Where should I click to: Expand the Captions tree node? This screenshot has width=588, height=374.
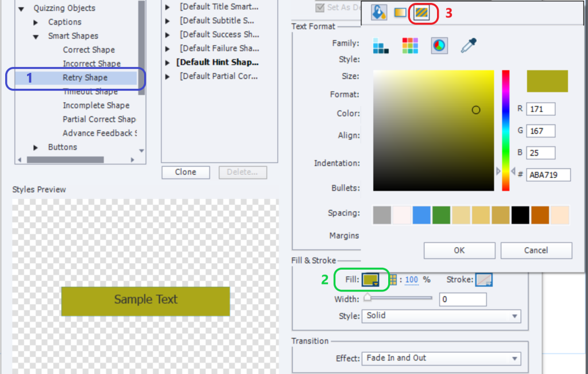pyautogui.click(x=36, y=22)
